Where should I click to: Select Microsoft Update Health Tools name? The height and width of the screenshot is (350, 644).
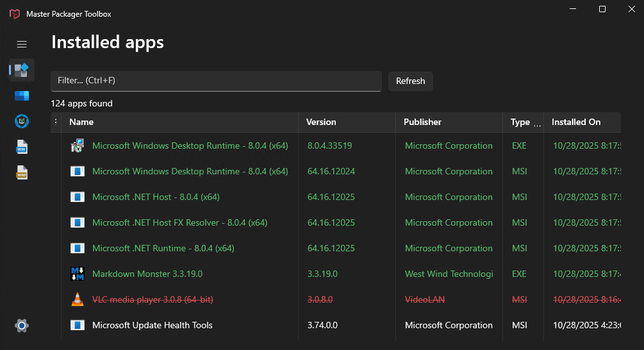[153, 326]
